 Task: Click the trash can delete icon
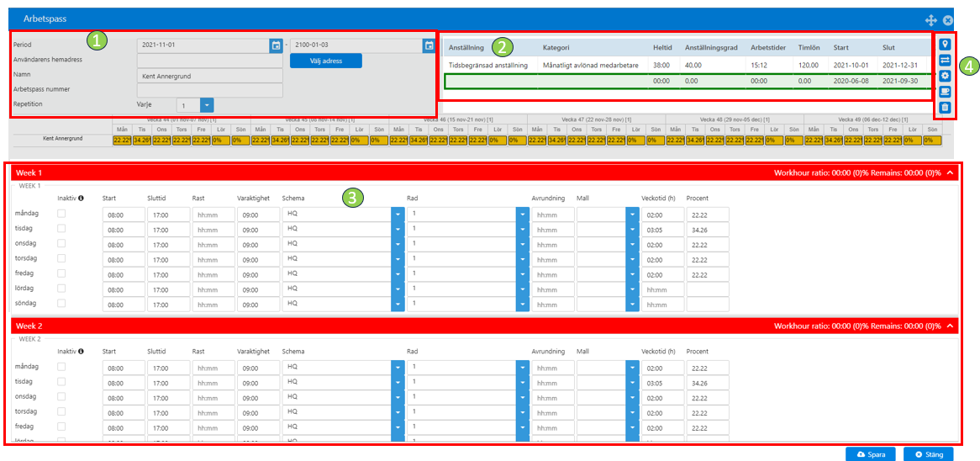tap(946, 107)
